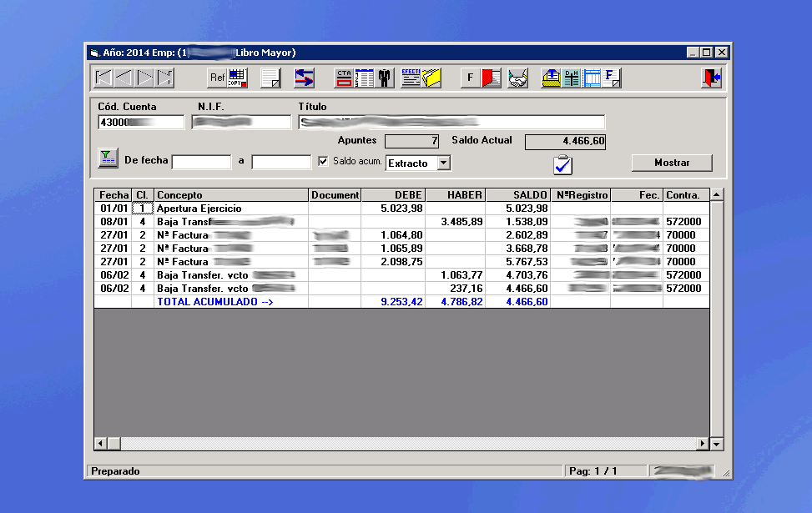Click the Saldo Actual value 4.466,60 field
The image size is (812, 513).
click(x=565, y=142)
